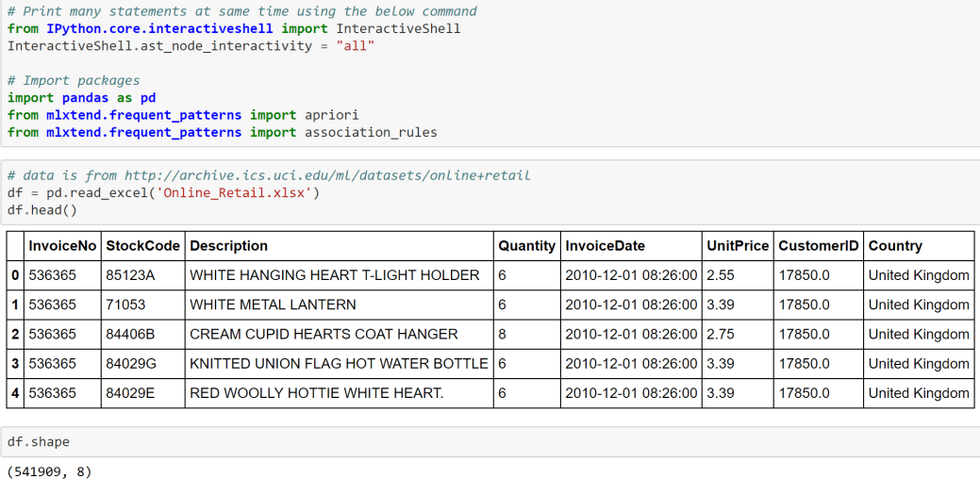The image size is (980, 495).
Task: Click the df.shape code cell
Action: click(490, 442)
